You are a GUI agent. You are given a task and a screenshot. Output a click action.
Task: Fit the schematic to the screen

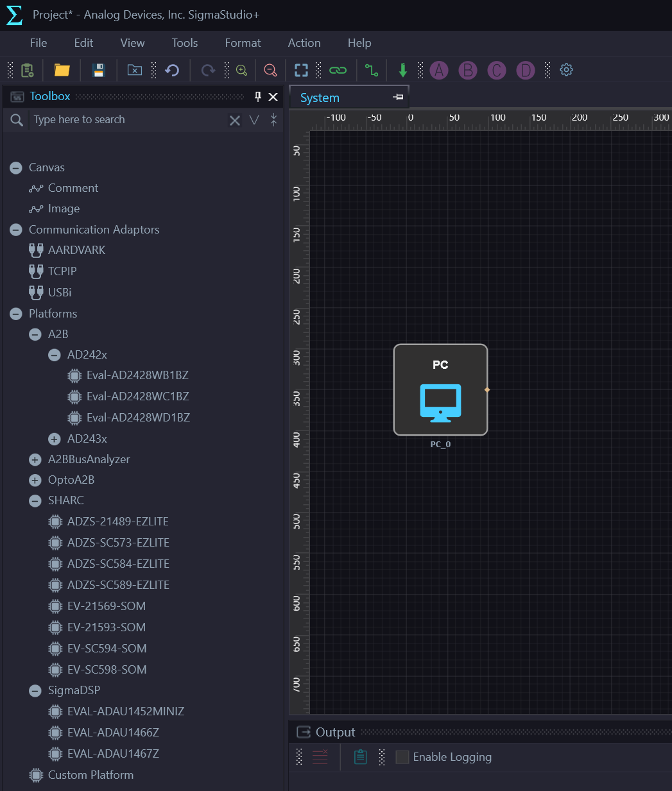301,70
